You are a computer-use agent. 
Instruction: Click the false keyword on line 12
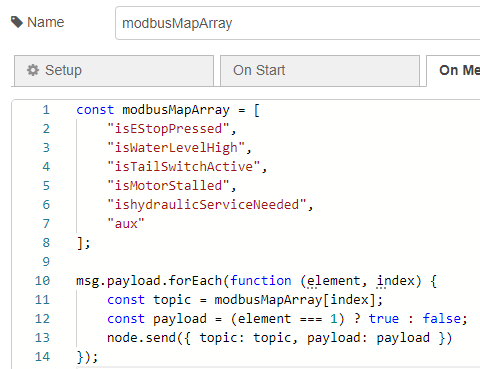(441, 319)
